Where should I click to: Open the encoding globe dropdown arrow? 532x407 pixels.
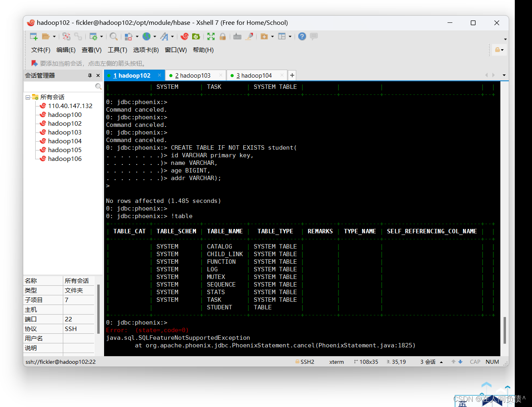[154, 36]
